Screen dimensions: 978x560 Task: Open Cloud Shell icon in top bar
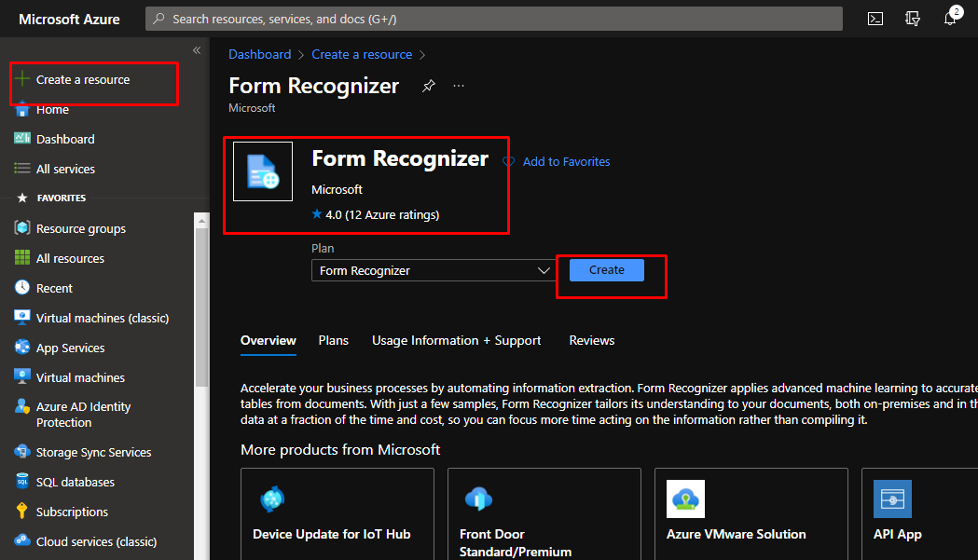click(875, 19)
